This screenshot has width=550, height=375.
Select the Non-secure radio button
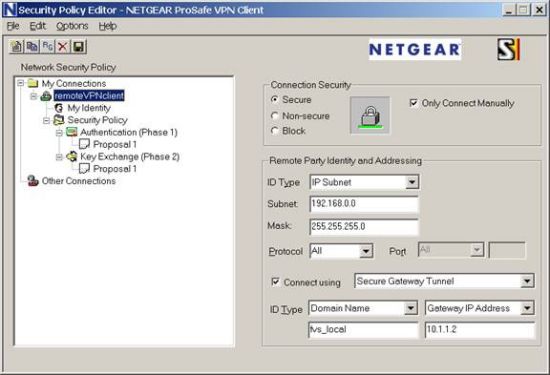click(275, 116)
